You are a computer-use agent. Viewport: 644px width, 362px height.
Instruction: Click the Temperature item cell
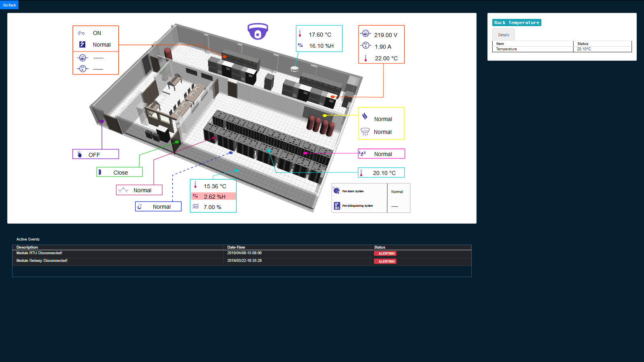533,49
